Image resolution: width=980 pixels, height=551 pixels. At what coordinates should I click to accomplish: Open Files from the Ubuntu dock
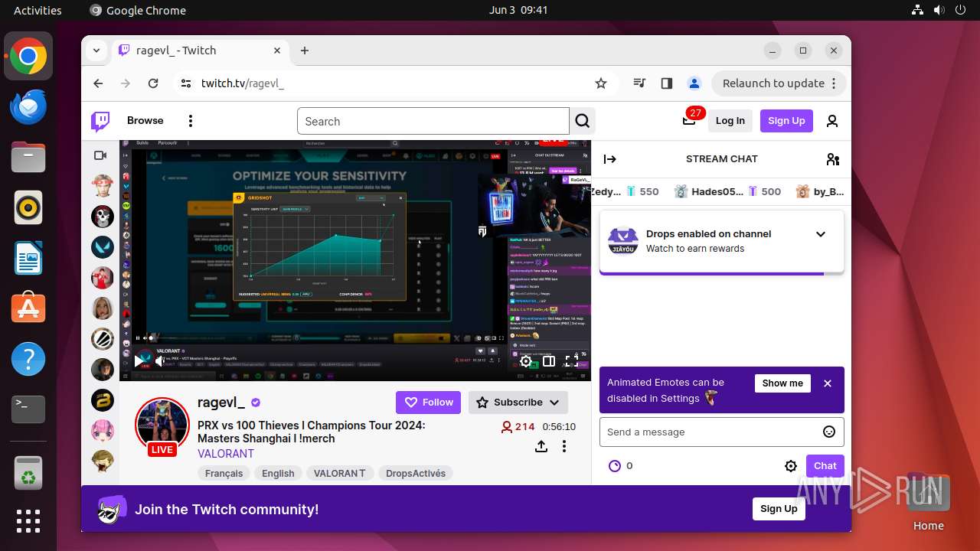(x=28, y=157)
